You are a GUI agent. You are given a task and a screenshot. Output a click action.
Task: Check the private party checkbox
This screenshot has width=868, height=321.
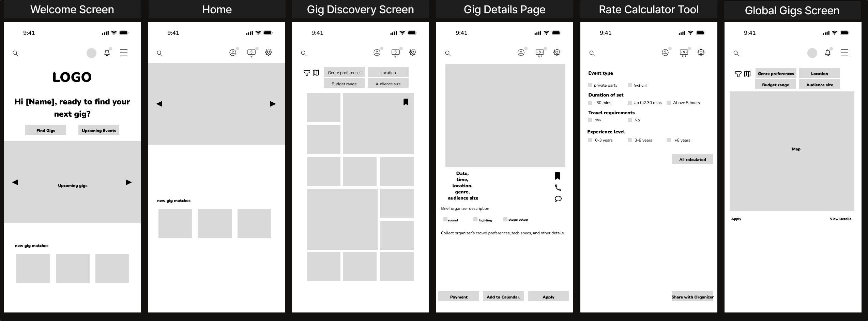pyautogui.click(x=590, y=85)
